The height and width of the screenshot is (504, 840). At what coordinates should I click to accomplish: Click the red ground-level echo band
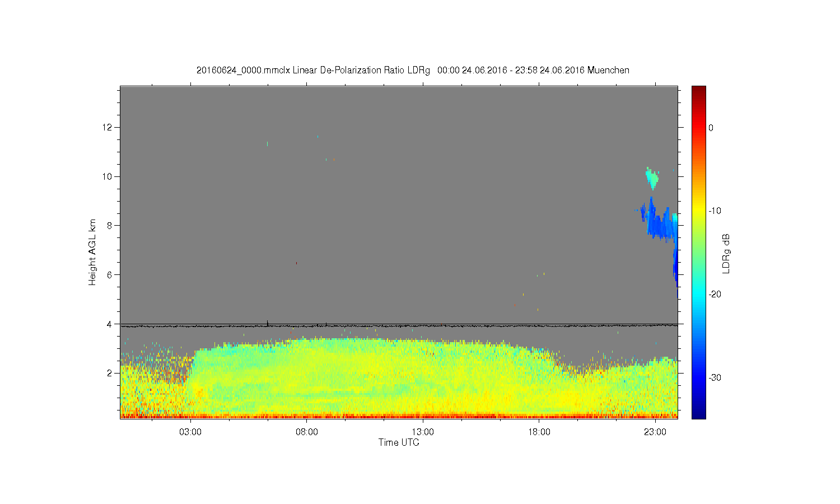pos(399,416)
